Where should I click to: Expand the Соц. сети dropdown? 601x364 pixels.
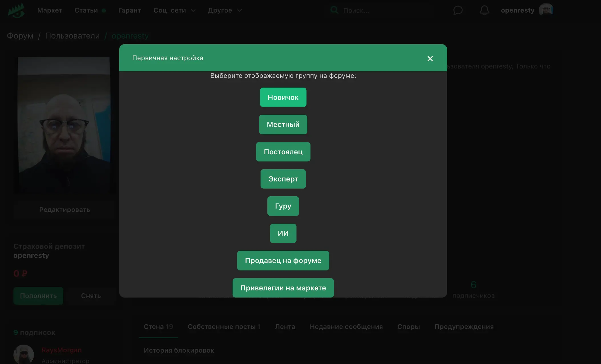coord(174,10)
